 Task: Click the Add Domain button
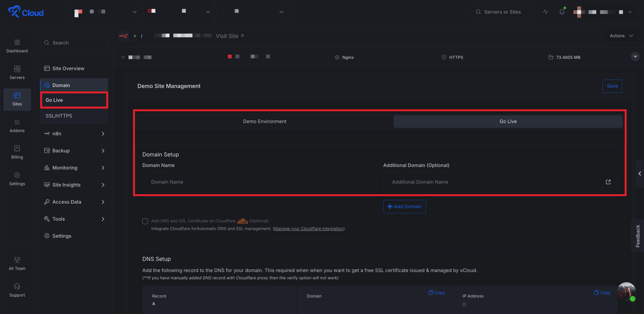point(404,206)
